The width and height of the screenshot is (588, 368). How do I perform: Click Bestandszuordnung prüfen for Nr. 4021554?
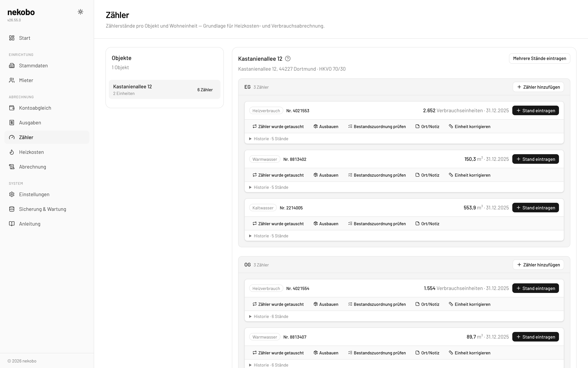377,304
